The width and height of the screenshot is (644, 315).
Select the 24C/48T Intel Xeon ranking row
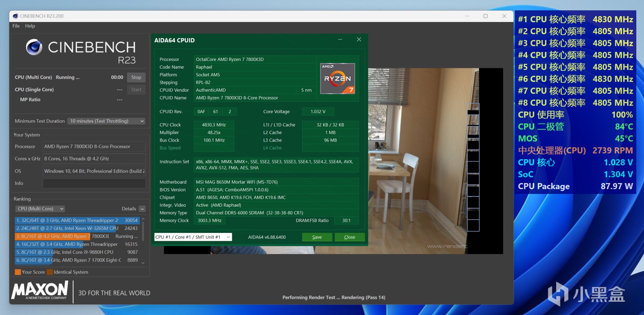(77, 228)
